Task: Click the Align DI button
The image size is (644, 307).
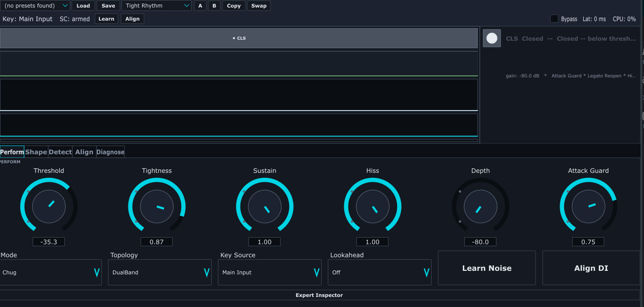Action: pyautogui.click(x=591, y=268)
